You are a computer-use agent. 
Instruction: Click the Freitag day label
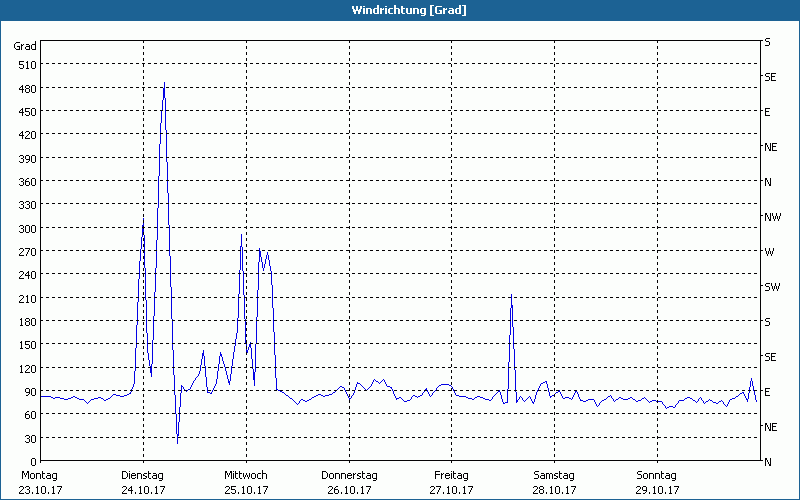451,475
